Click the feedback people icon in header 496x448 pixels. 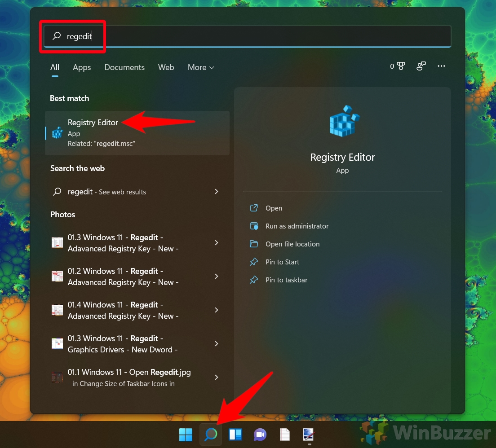421,66
